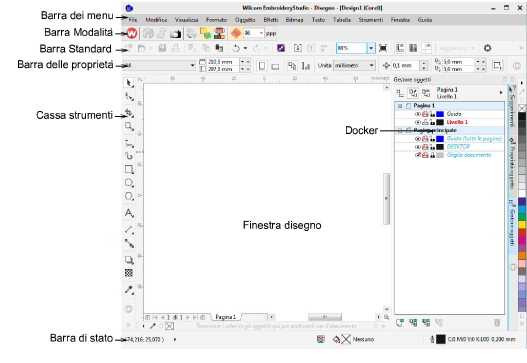This screenshot has height=363, width=527.
Task: Toggle visibility eye of the Guide layer on Pagina 1
Action: tap(417, 114)
